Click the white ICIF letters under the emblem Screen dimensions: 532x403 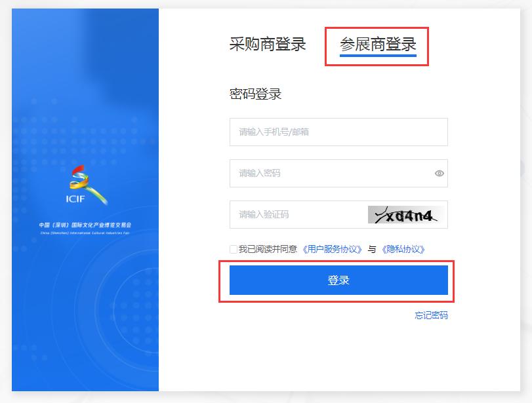point(75,199)
